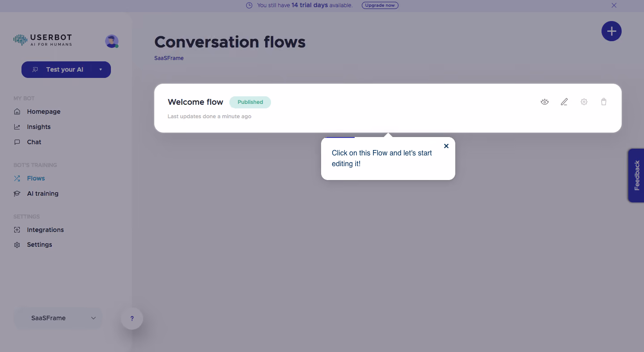Viewport: 644px width, 352px height.
Task: Click the Insights chart icon
Action: (x=17, y=127)
